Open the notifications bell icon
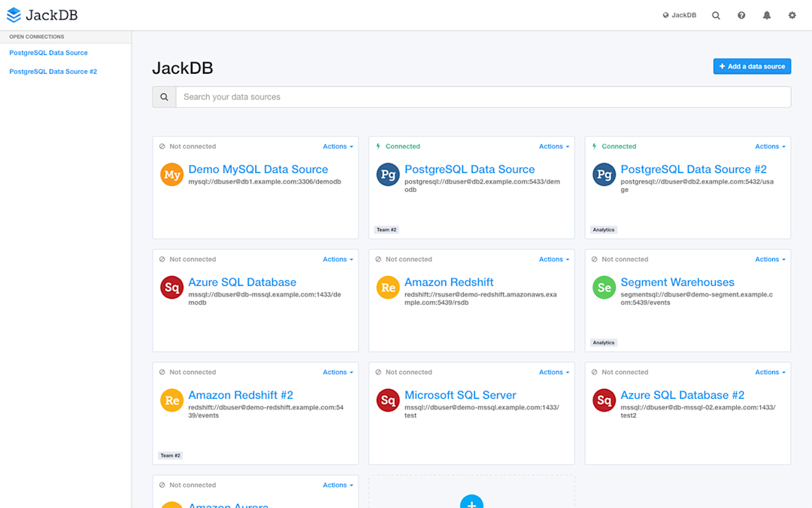Screen dimensions: 812x508 [767, 16]
